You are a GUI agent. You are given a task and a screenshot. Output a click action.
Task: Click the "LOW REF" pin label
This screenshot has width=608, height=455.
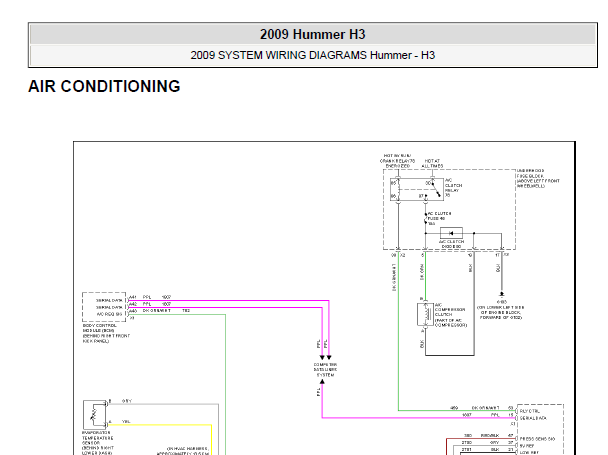click(x=529, y=452)
